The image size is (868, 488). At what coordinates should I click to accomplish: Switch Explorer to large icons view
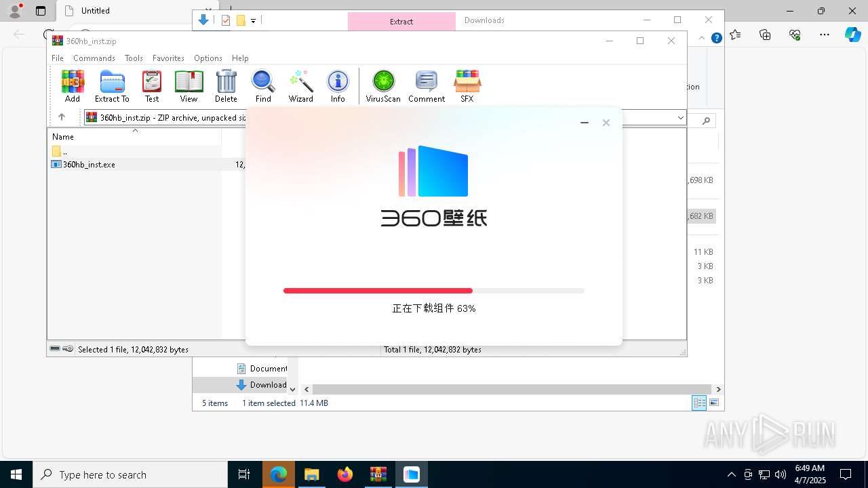coord(714,403)
